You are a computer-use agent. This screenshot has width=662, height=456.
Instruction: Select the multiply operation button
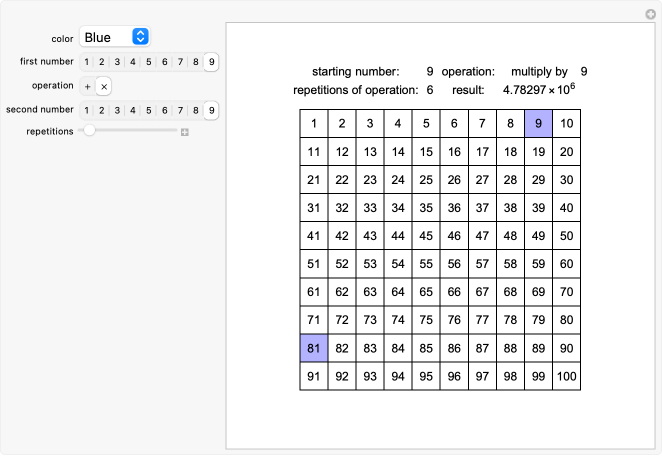coord(104,87)
